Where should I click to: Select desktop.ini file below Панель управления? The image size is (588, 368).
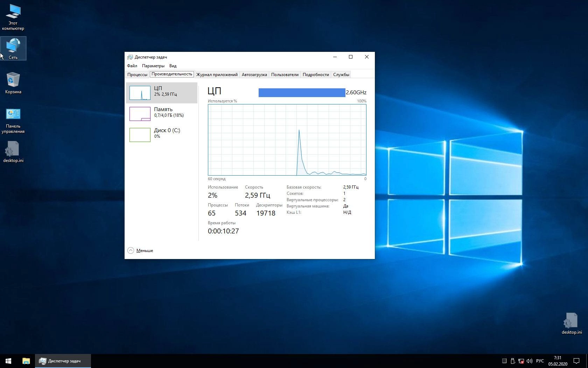[13, 152]
